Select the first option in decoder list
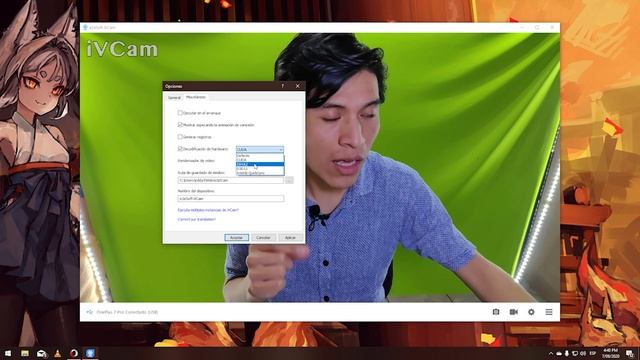 (260, 156)
